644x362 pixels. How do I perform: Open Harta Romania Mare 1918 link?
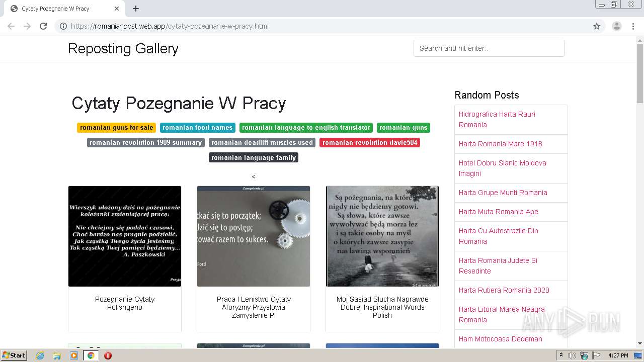tap(501, 144)
